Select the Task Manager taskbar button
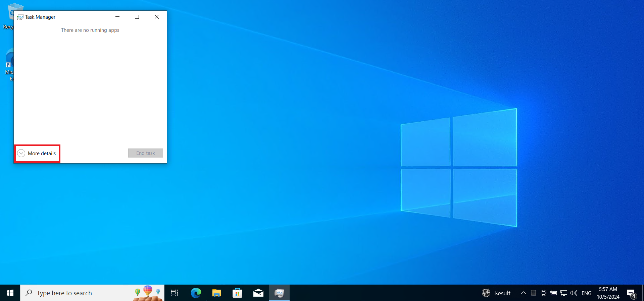The image size is (644, 301). (x=279, y=293)
